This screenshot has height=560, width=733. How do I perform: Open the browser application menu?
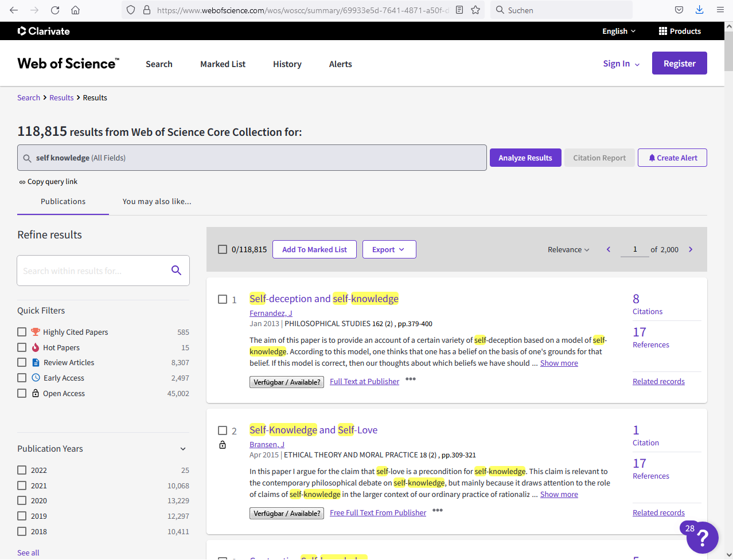720,10
